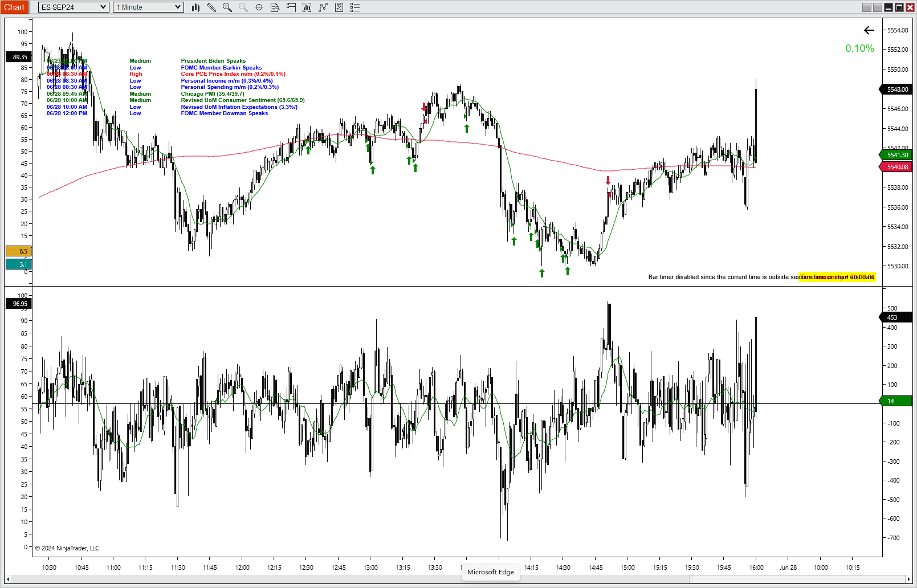Click the back arrow on the chart
Image resolution: width=917 pixels, height=588 pixels.
(869, 30)
